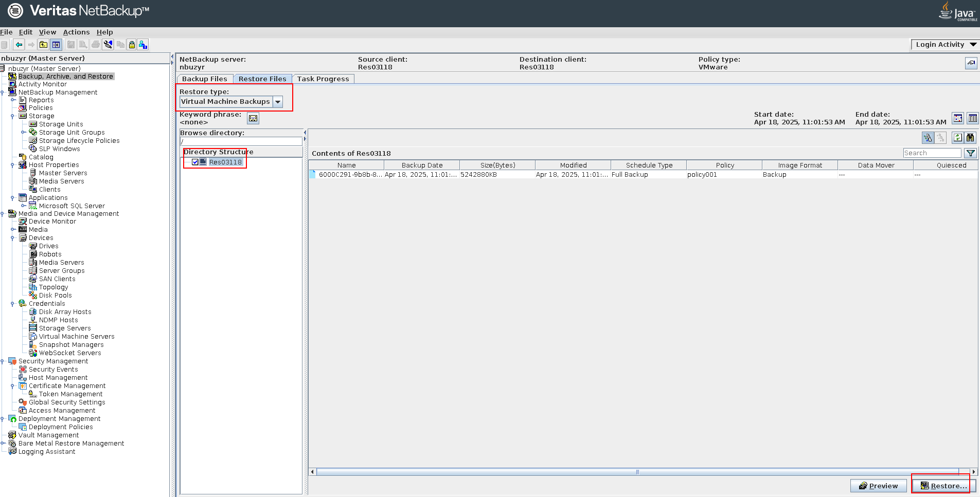Click the funnel filter icon beside Search

[x=970, y=153]
